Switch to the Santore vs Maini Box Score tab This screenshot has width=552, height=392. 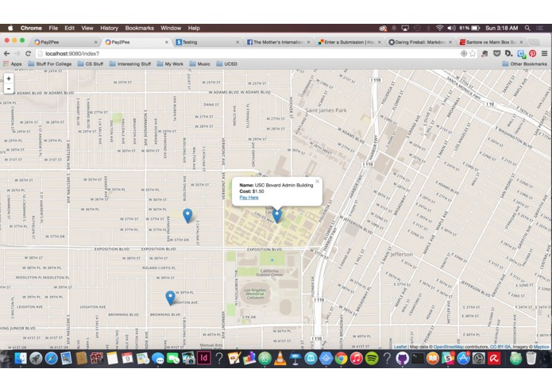pyautogui.click(x=491, y=42)
